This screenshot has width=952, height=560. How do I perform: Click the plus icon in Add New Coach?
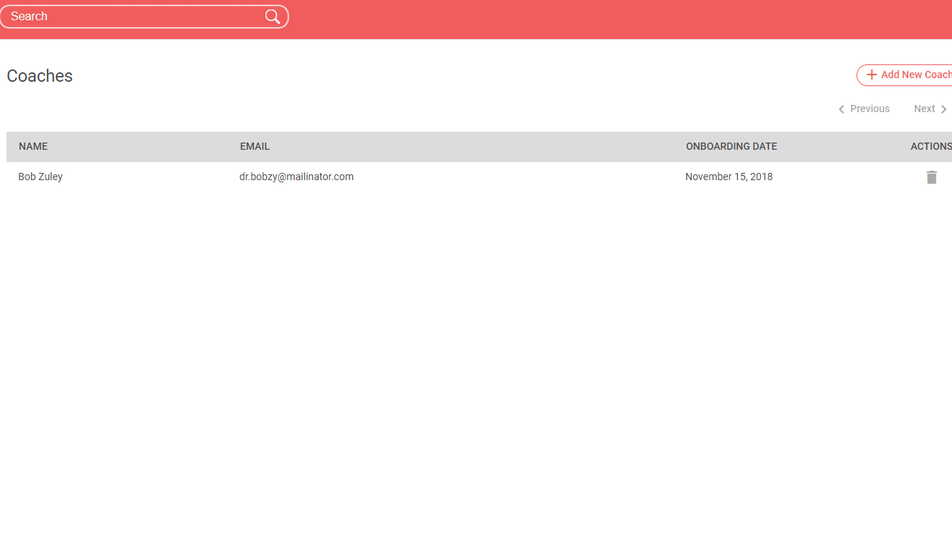pos(872,75)
